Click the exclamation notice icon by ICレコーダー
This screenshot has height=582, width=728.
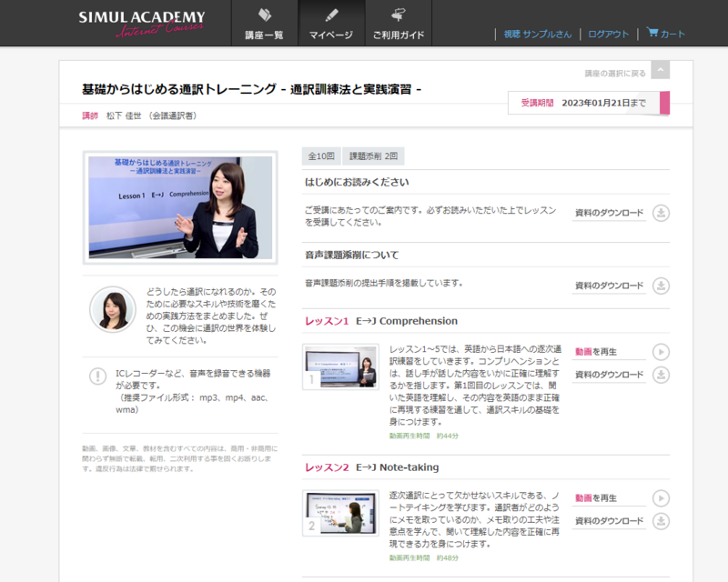point(97,376)
